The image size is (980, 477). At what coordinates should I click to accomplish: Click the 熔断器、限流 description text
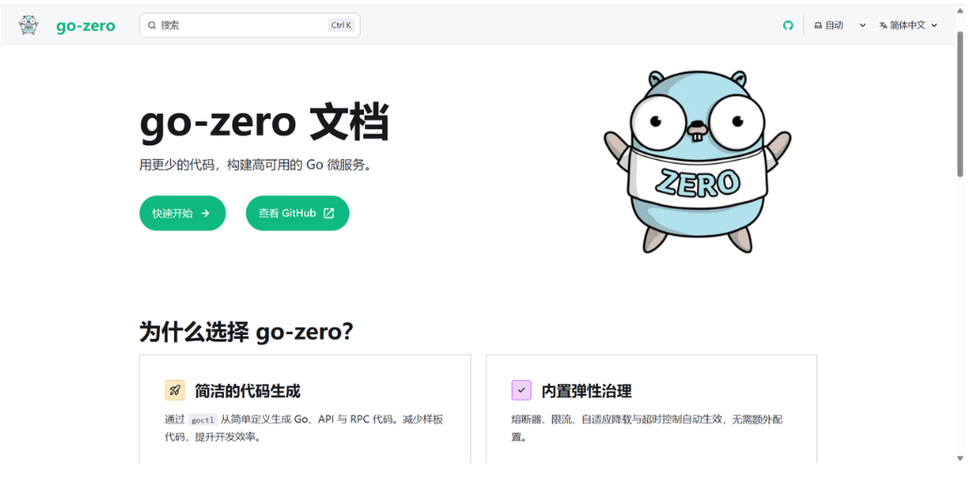tap(647, 428)
